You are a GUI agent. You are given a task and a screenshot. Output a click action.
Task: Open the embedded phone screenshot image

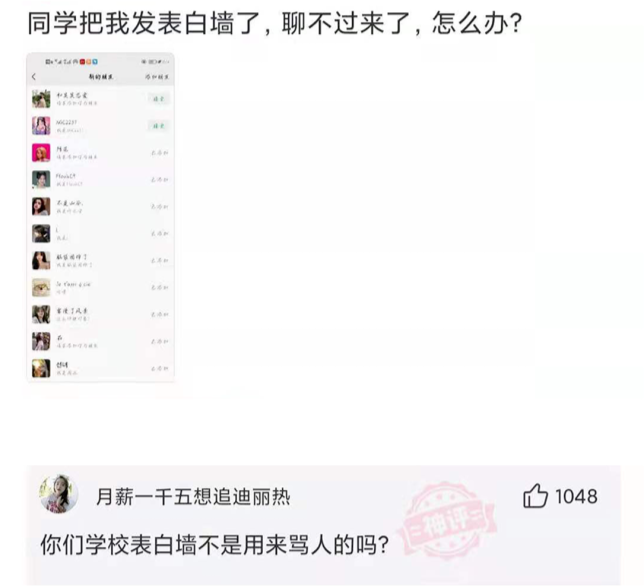click(x=101, y=217)
